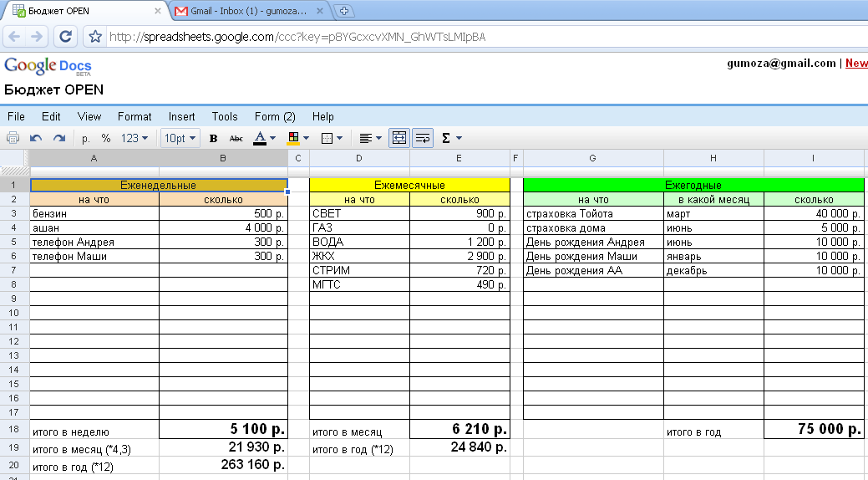Open the Edit menu
The image size is (868, 480).
click(x=51, y=116)
